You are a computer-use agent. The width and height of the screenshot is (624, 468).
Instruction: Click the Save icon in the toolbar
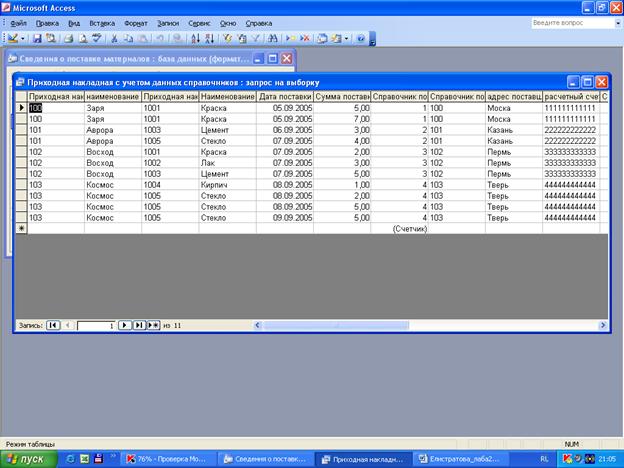tap(37, 38)
